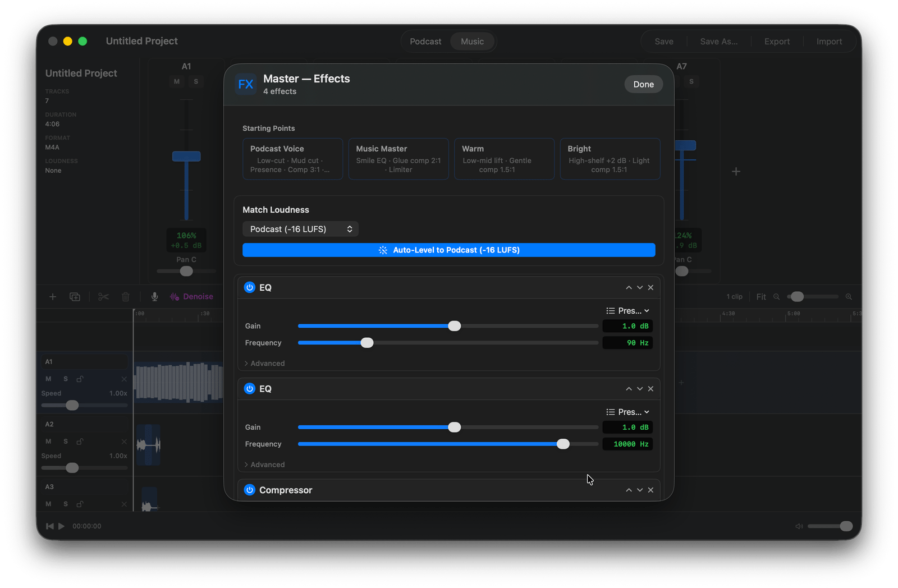Screen dimensions: 898x588
Task: Mute track A1 in the timeline
Action: click(x=48, y=379)
